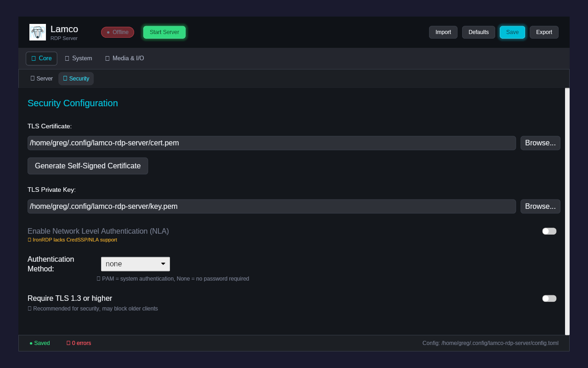Click info icon in the PAM hint text
This screenshot has height=368, width=588.
click(98, 279)
